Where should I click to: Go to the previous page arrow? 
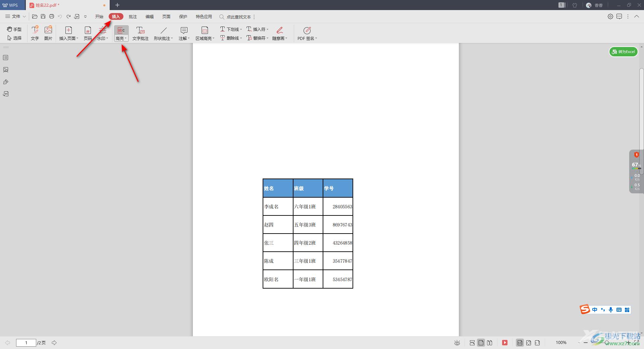coord(7,343)
